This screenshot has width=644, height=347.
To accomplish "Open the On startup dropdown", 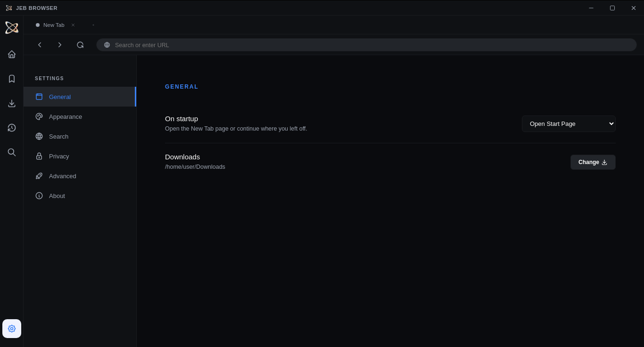I will [569, 124].
